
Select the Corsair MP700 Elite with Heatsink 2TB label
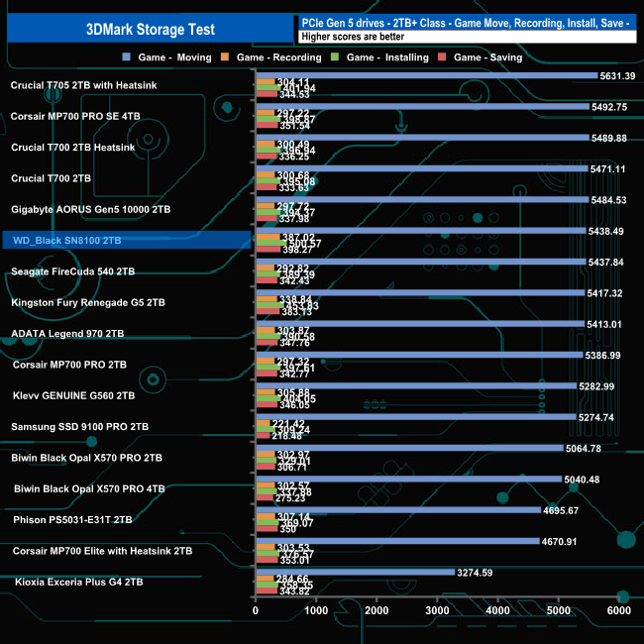point(103,551)
